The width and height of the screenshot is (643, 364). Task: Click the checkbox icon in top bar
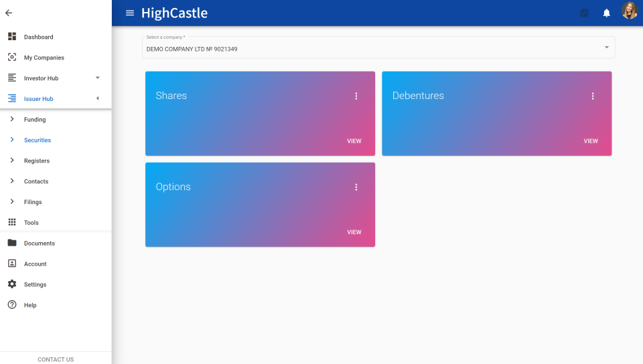coord(584,13)
